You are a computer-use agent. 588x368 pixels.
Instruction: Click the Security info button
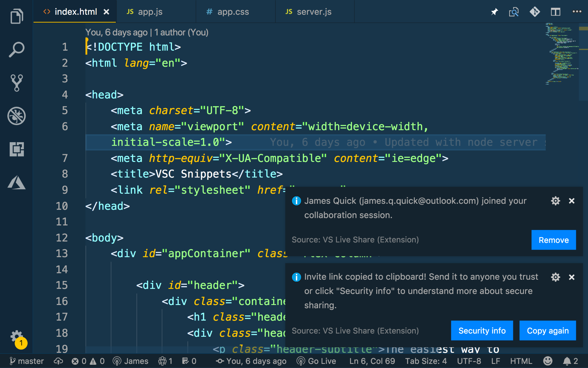point(482,330)
